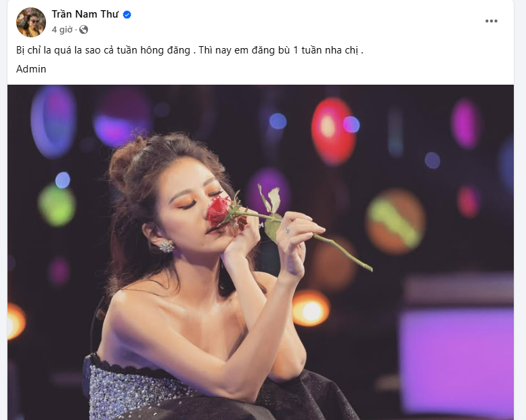
Task: Click the blue verified badge icon
Action: click(127, 14)
